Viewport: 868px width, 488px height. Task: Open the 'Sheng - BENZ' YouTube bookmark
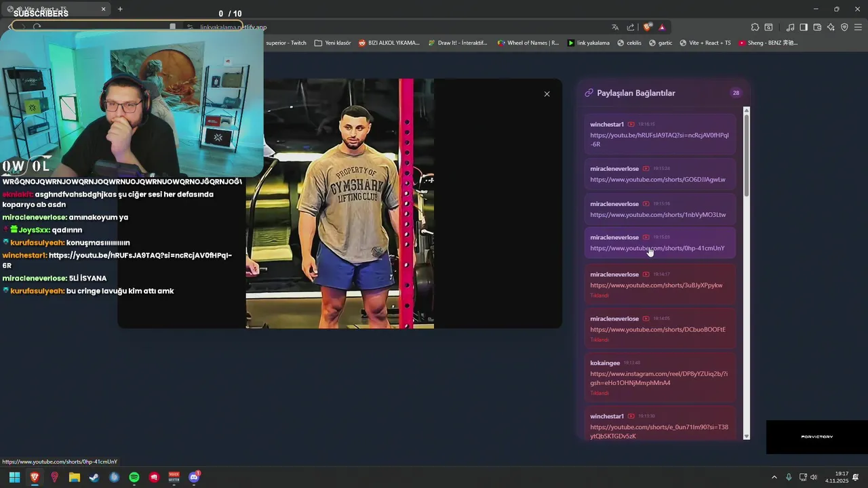tap(768, 43)
